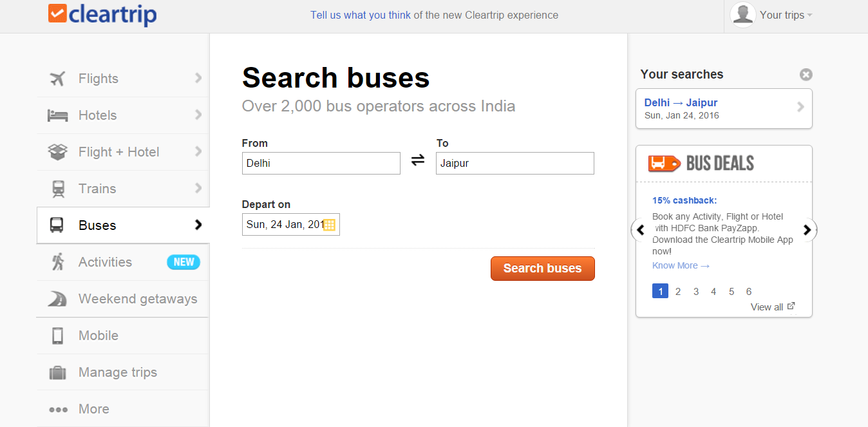Click the From city input field
868x427 pixels.
coord(321,163)
